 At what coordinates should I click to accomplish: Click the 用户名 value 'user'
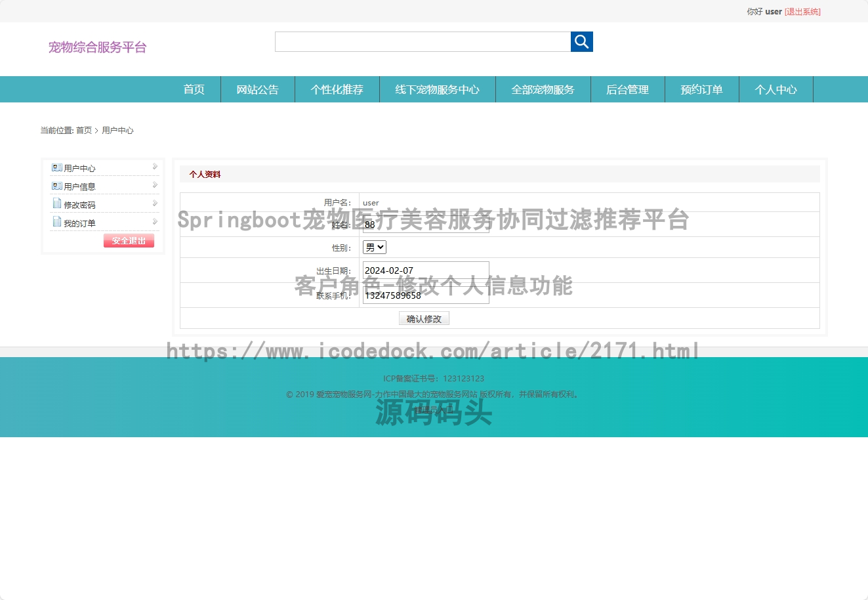[x=371, y=203]
